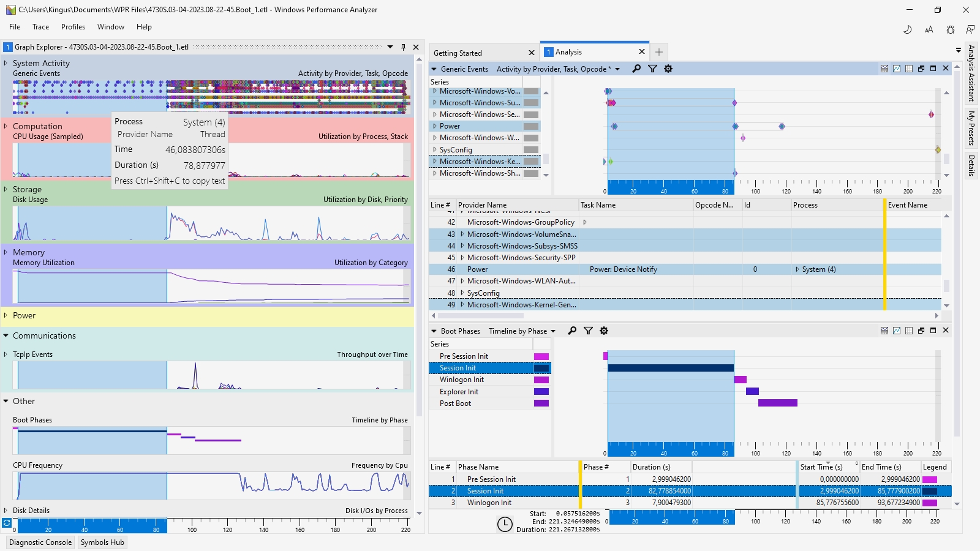Click the clock icon beside Start/End times
The image size is (980, 551).
pos(505,524)
